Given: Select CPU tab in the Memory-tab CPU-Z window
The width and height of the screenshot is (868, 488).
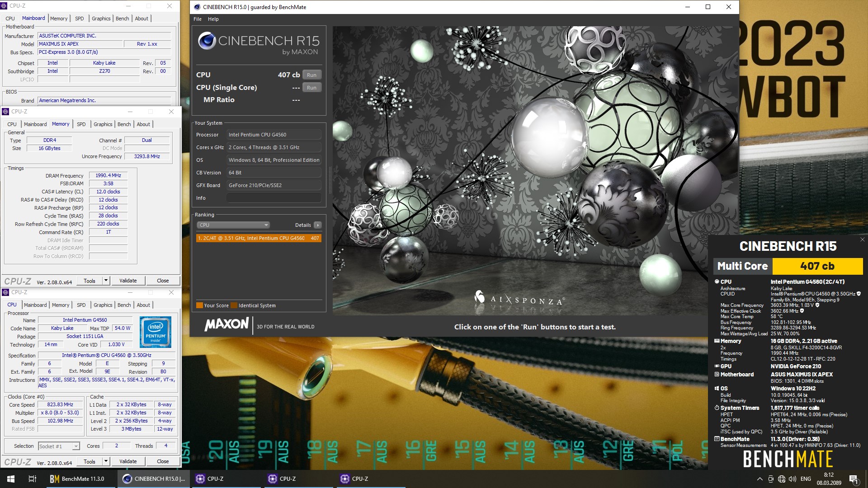Looking at the screenshot, I should [x=12, y=124].
